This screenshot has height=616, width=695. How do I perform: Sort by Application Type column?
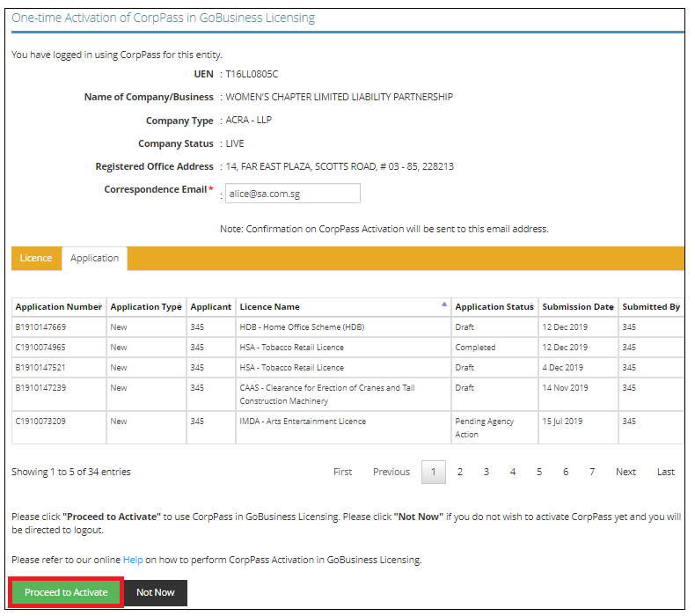click(x=146, y=307)
